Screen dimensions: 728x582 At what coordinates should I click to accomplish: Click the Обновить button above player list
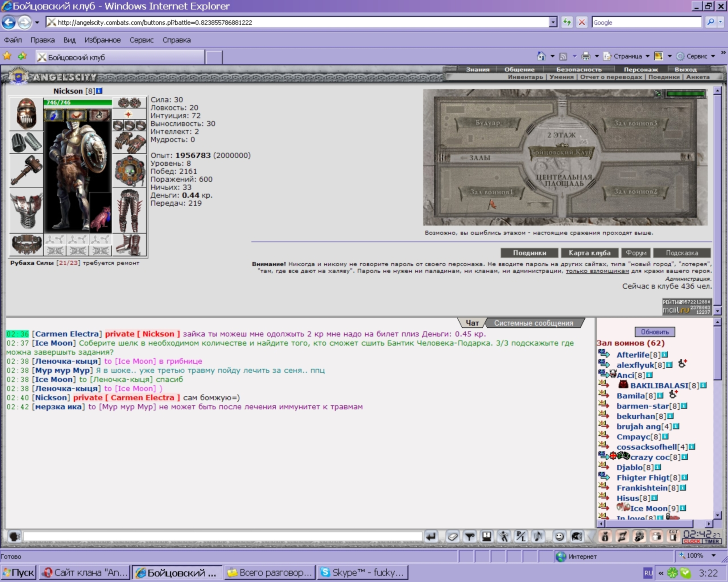(655, 332)
